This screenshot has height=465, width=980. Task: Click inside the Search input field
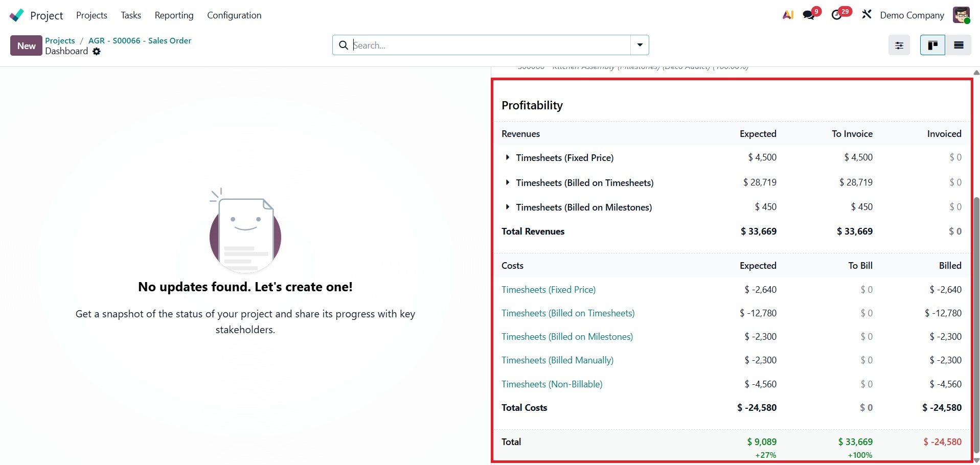[x=491, y=45]
